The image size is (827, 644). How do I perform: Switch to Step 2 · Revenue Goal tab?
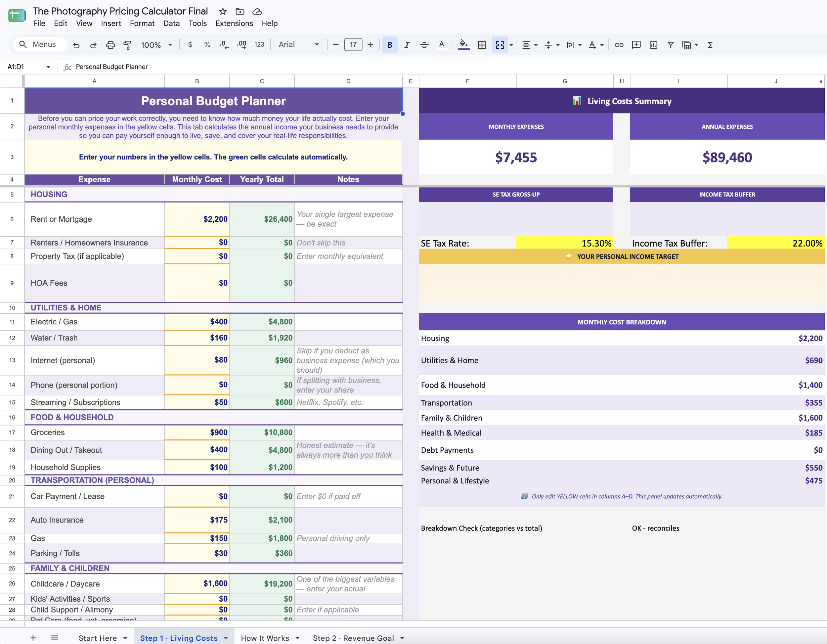353,638
